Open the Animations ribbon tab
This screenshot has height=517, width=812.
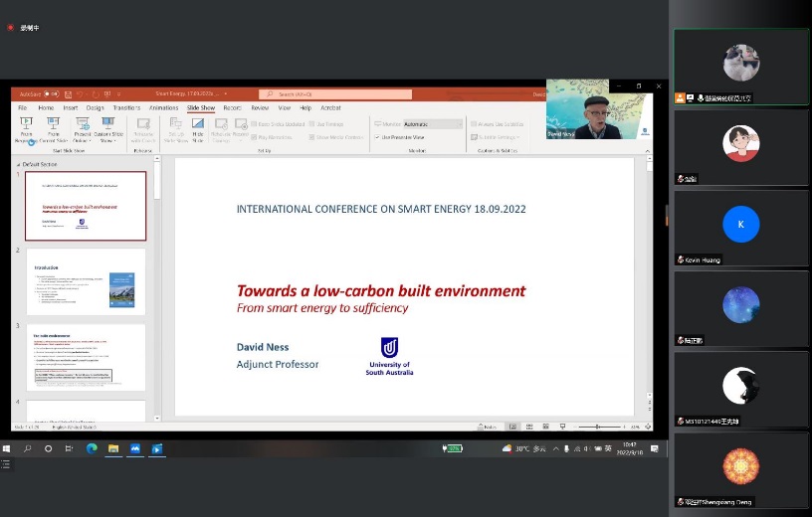click(163, 107)
